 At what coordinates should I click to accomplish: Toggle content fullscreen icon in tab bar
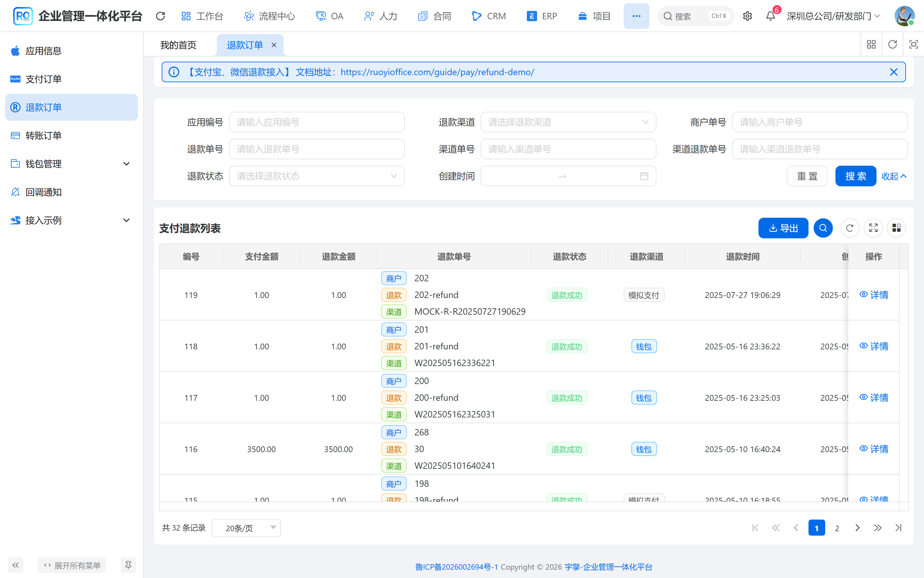pos(913,45)
